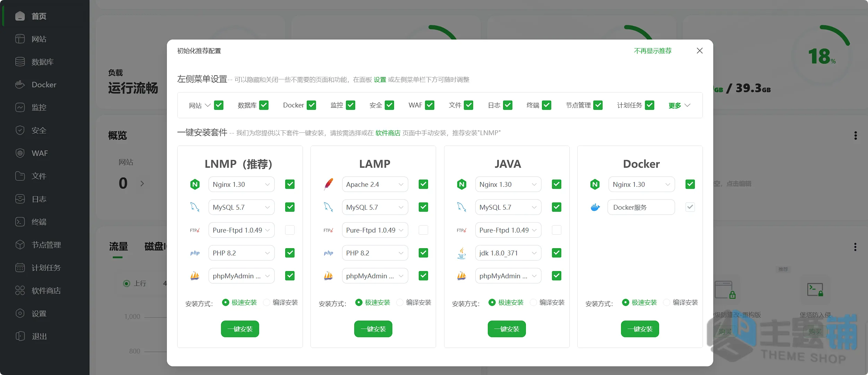The image size is (868, 375).
Task: Click 一键安装 button for LAMP
Action: [x=373, y=329]
